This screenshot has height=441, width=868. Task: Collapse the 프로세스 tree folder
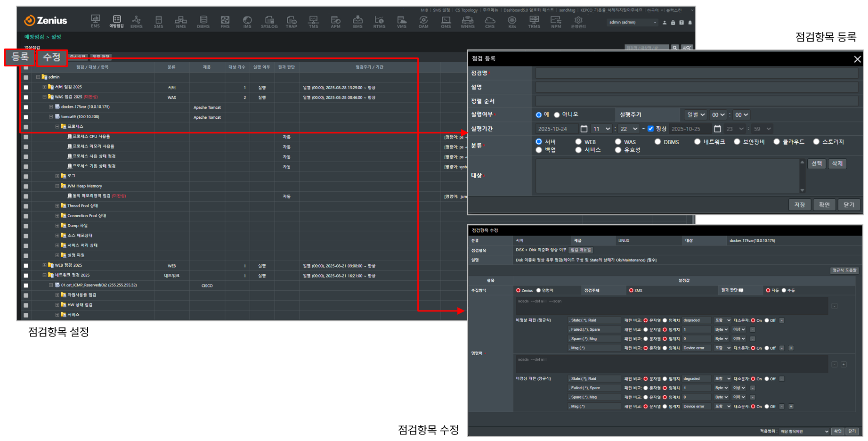pos(57,127)
